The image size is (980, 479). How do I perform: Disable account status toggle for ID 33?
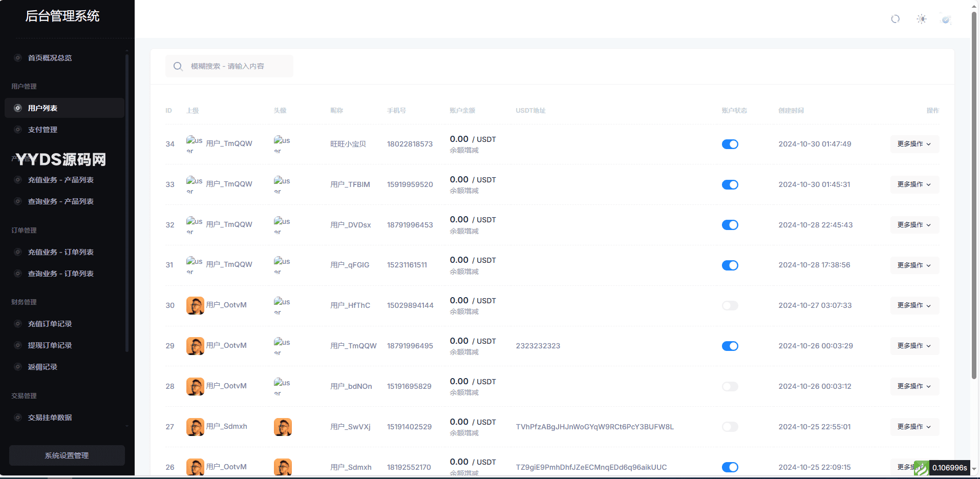click(x=730, y=184)
